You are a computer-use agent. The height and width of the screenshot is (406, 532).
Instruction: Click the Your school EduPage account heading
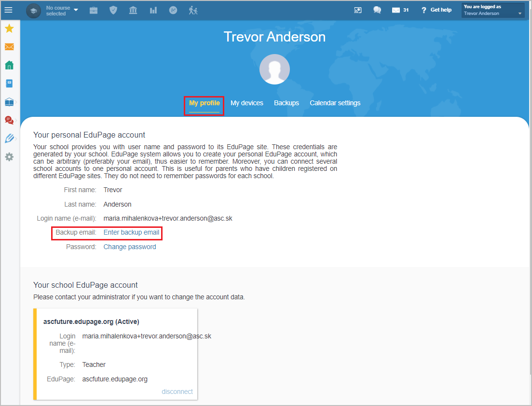pos(85,285)
